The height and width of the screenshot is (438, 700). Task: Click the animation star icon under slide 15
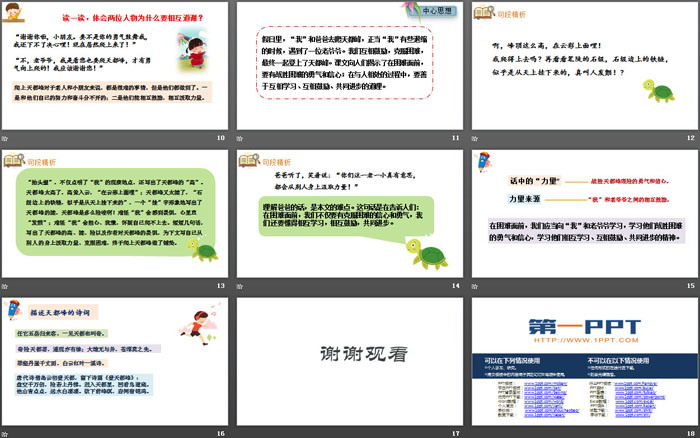point(475,286)
